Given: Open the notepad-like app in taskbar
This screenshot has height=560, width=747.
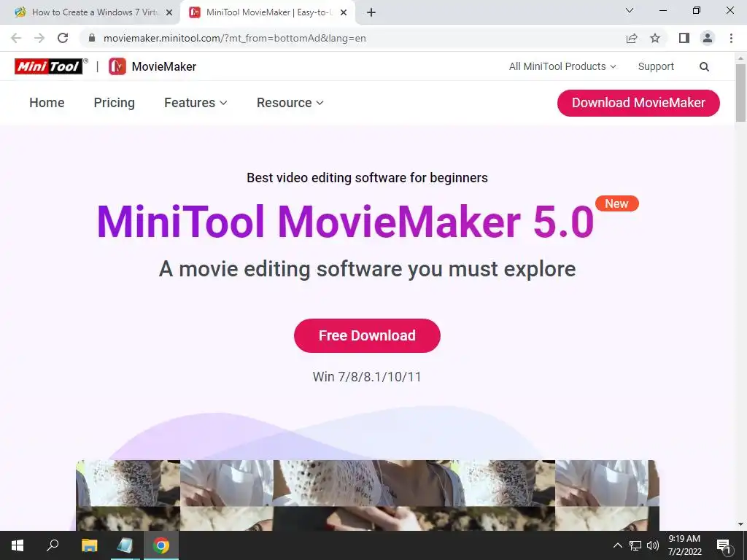Looking at the screenshot, I should click(125, 545).
